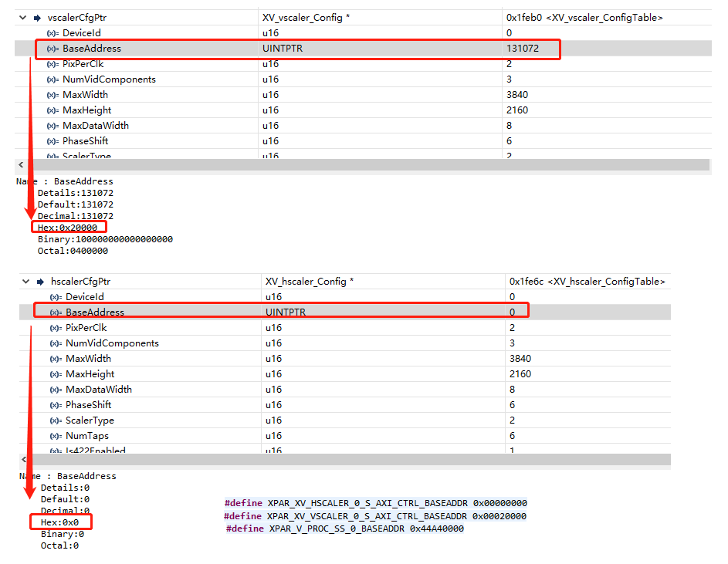Select the Hex:0x20000 value text

68,228
